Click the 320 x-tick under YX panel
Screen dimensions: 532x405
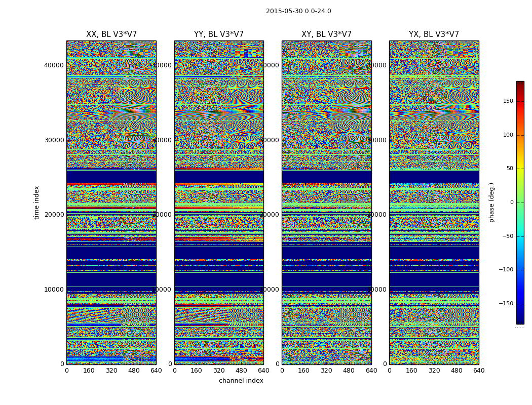coord(434,371)
